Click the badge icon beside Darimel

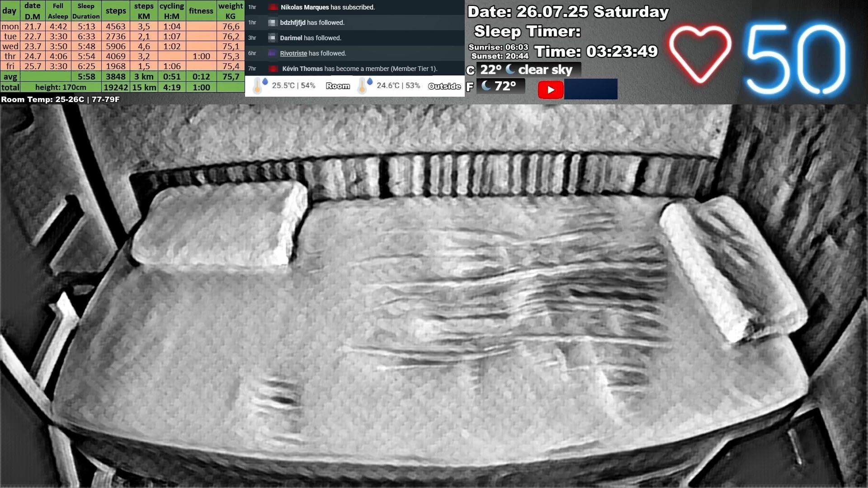272,38
